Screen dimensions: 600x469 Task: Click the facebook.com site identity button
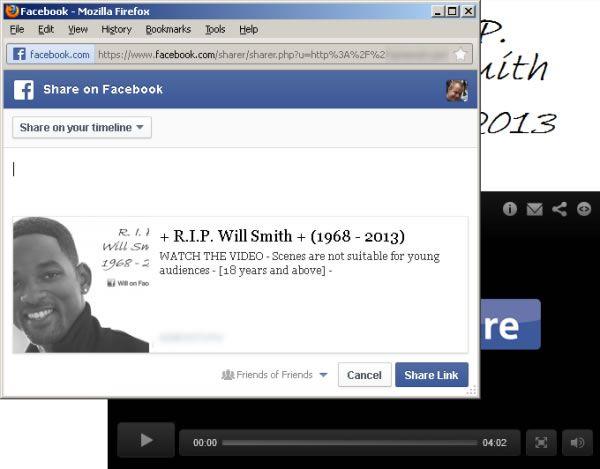pos(51,54)
